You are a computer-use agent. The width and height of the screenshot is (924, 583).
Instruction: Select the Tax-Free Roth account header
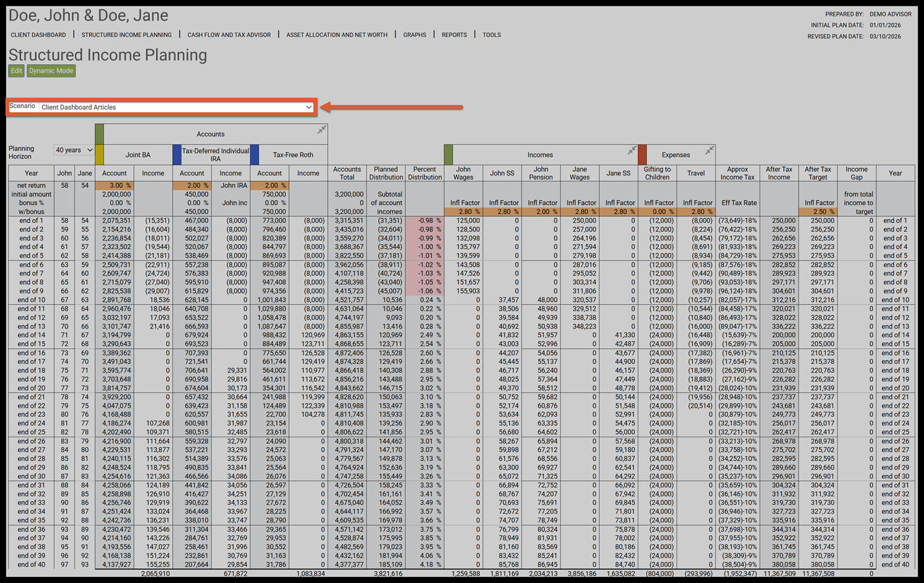(x=293, y=155)
